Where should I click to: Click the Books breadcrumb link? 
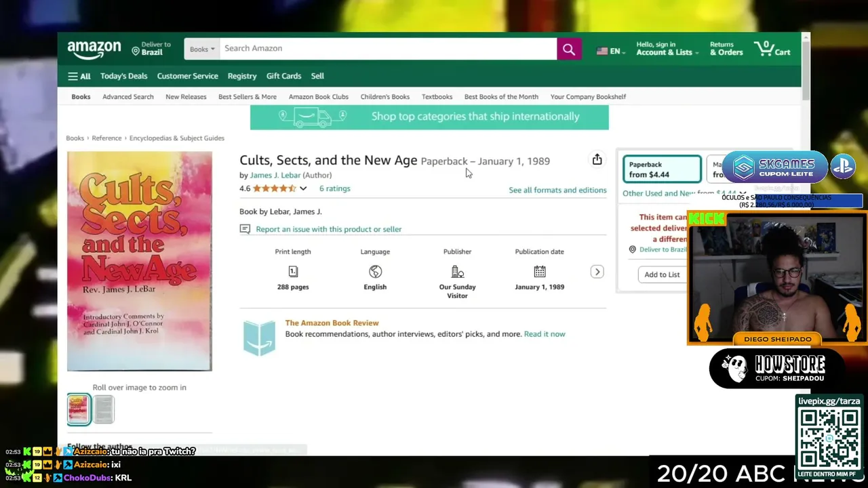pyautogui.click(x=75, y=138)
